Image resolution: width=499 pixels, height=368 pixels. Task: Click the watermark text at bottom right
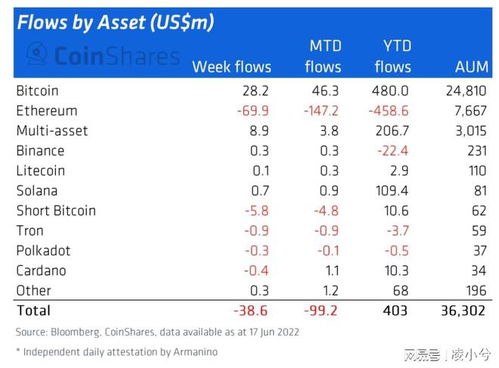tap(447, 355)
